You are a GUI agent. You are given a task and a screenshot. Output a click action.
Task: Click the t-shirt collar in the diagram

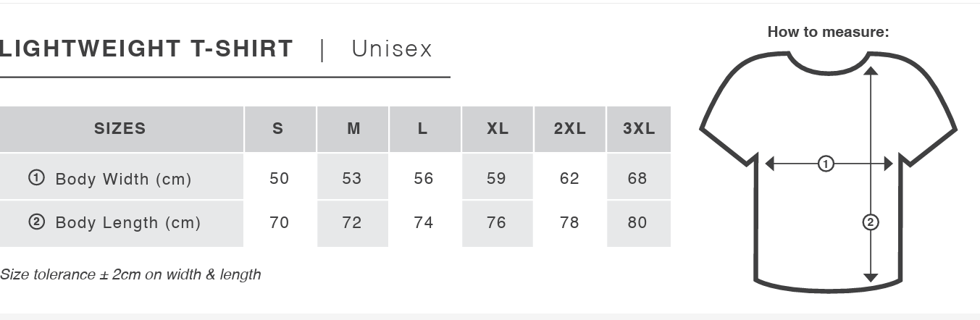tap(828, 69)
